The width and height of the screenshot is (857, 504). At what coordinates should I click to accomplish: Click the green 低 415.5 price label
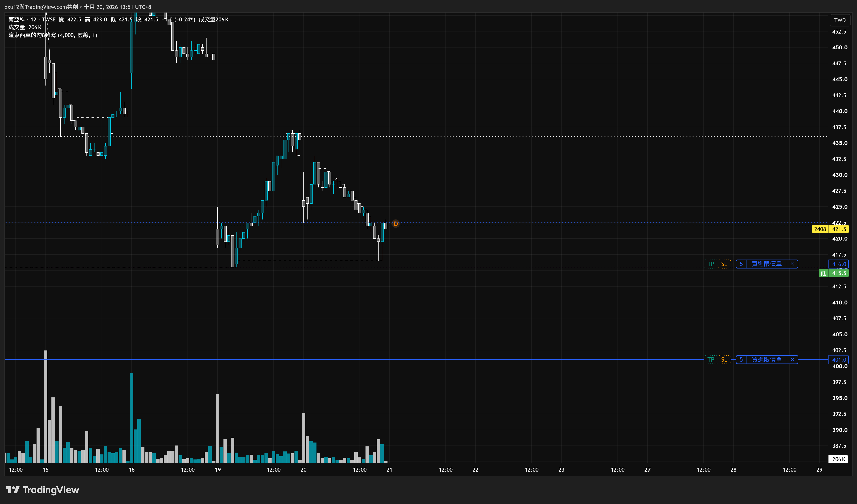pyautogui.click(x=834, y=273)
